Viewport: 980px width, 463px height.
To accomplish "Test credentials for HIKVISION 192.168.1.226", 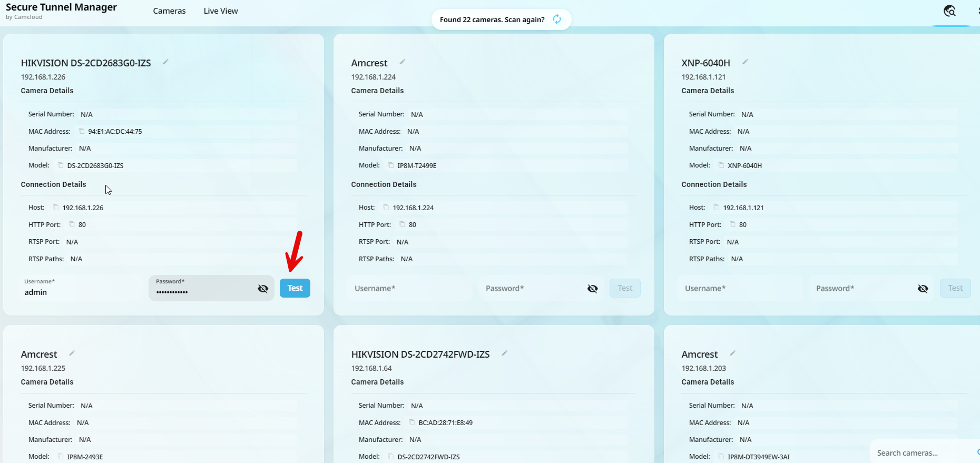I will pos(295,288).
